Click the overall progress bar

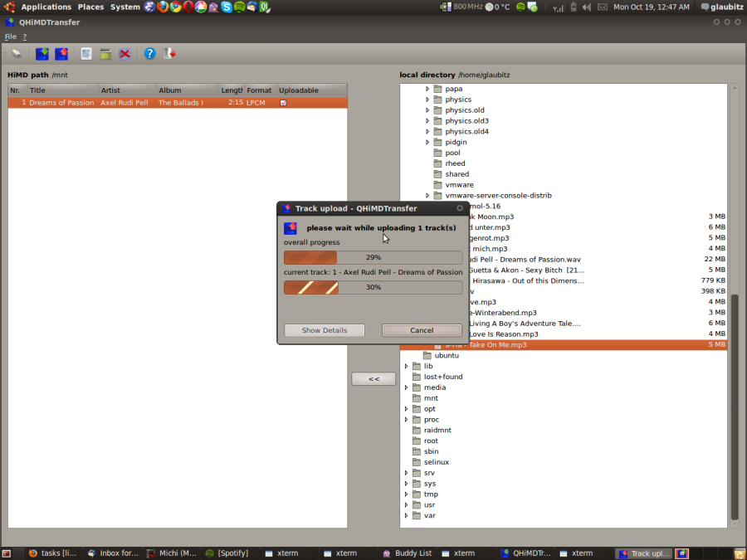373,258
